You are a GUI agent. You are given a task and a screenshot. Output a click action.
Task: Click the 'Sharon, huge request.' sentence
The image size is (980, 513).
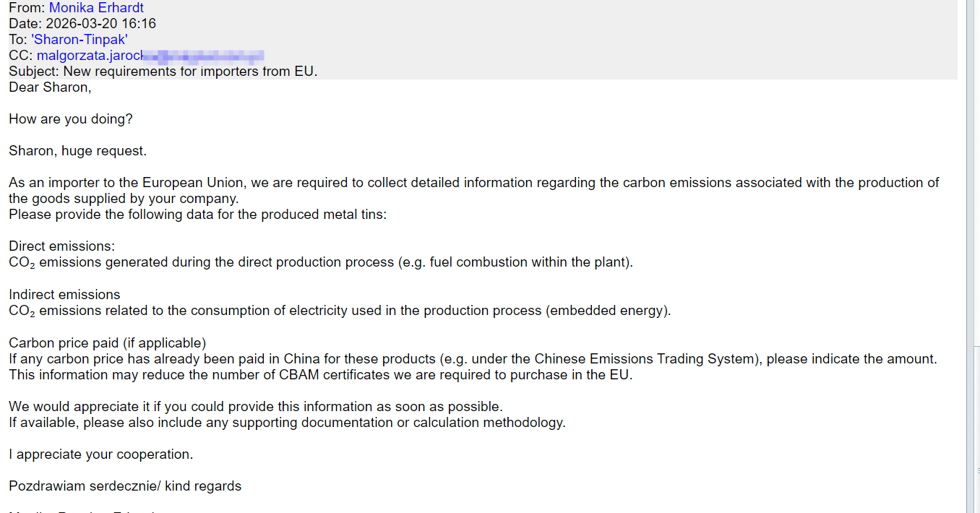pos(77,151)
